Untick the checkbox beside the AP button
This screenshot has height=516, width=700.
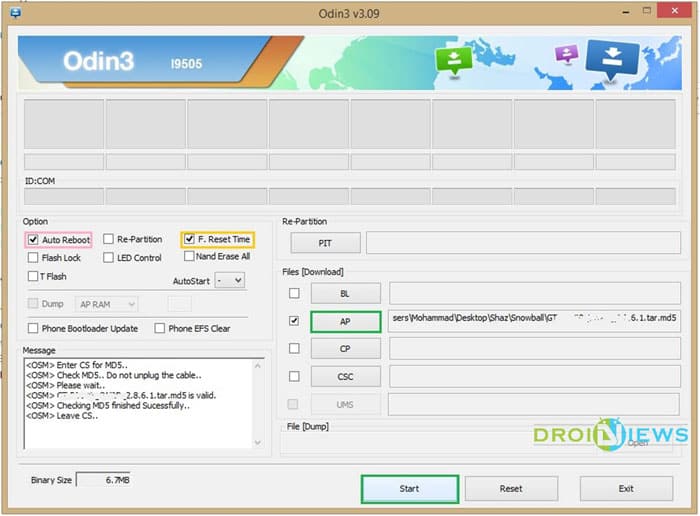294,321
